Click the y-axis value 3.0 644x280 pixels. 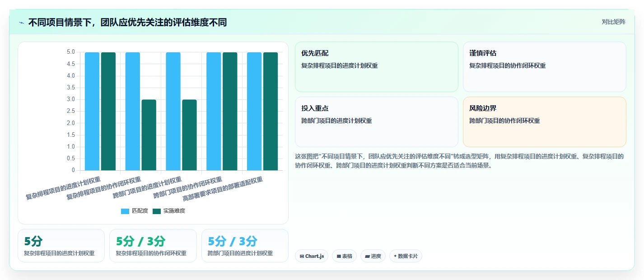tap(70, 99)
